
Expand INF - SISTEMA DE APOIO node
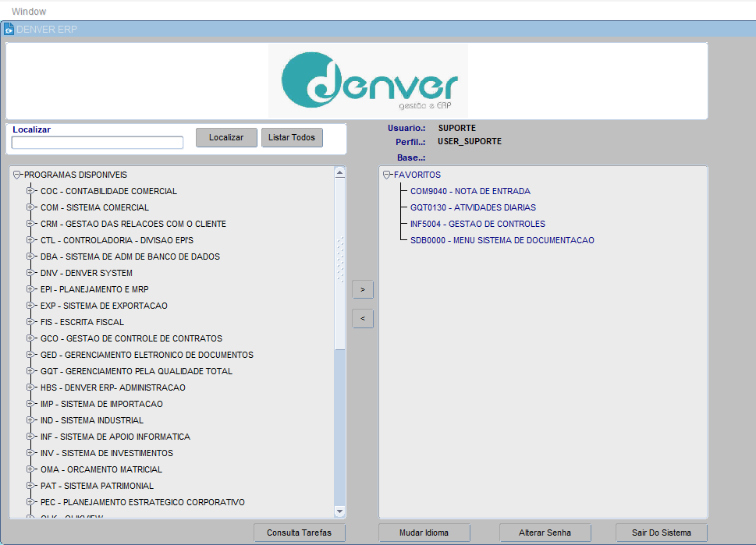(30, 437)
